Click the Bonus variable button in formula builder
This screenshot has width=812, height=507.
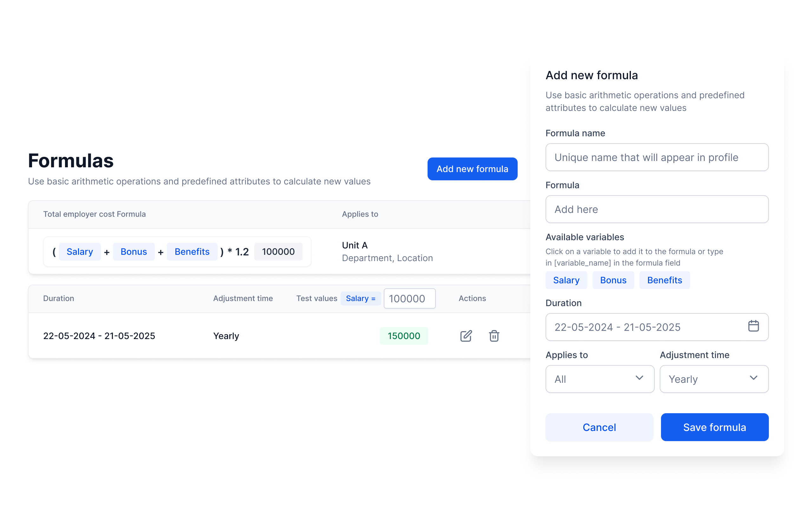click(x=613, y=280)
